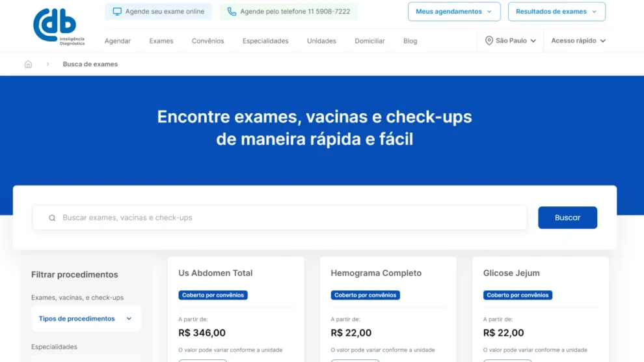
Task: Open the Meus agendamentos dropdown
Action: pyautogui.click(x=454, y=12)
